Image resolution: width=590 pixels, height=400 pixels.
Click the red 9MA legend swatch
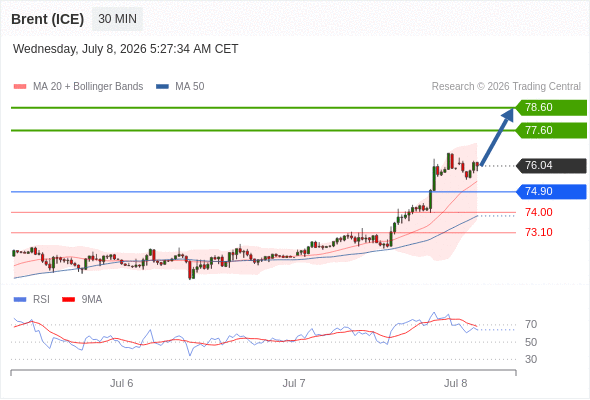[68, 300]
